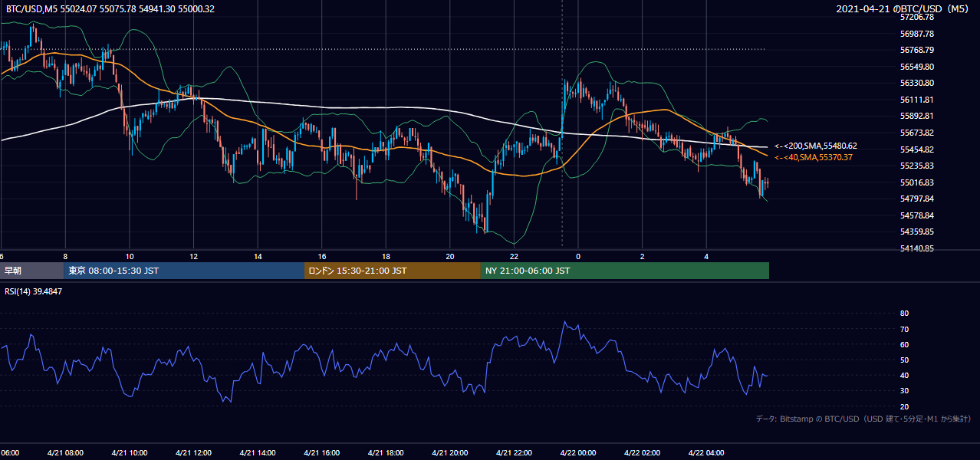This screenshot has height=460, width=980.
Task: Click the RSI axis level 30
Action: pos(904,391)
